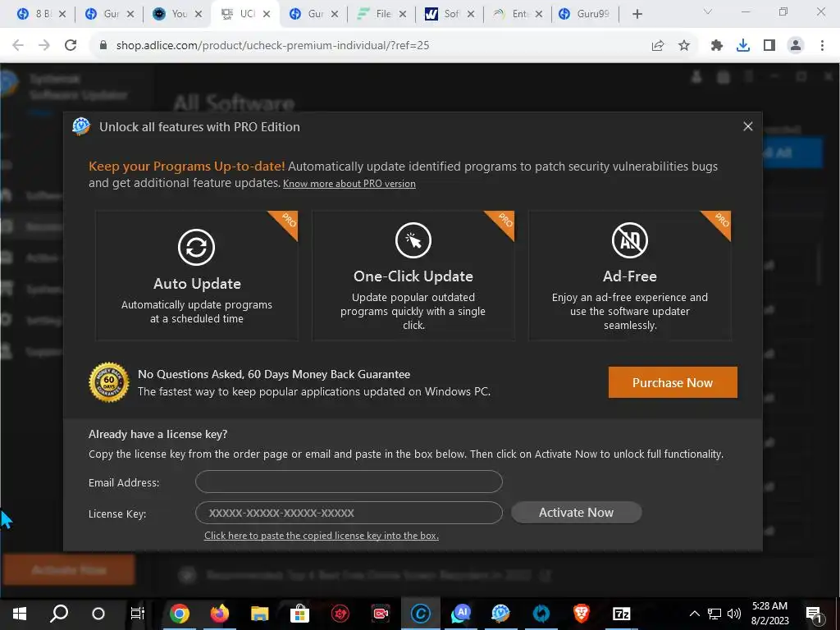Click the volume icon in system tray

pyautogui.click(x=734, y=614)
